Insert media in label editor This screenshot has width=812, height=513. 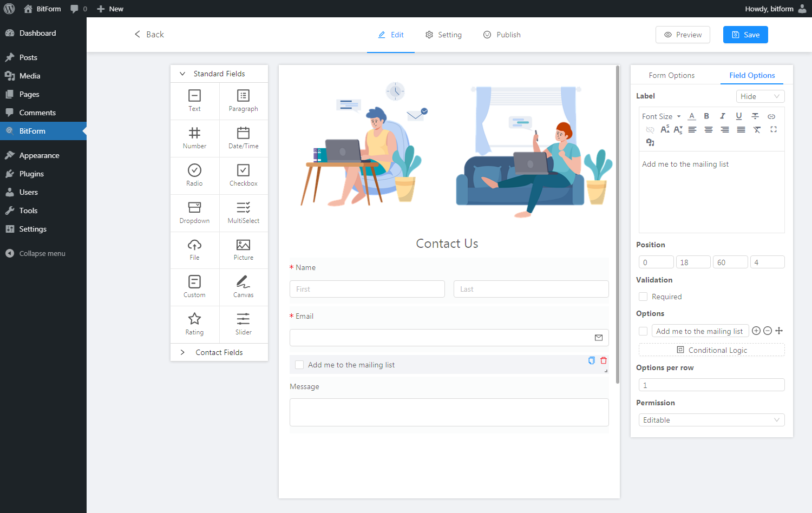(650, 142)
